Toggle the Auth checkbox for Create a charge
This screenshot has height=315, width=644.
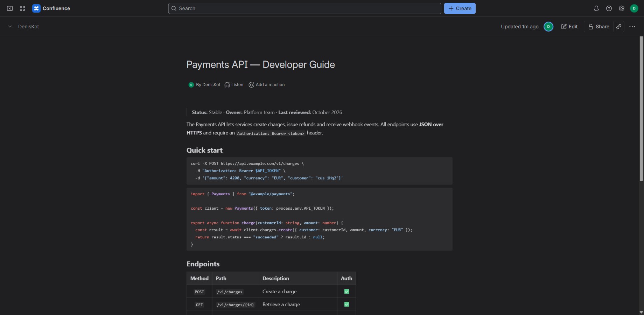click(346, 292)
